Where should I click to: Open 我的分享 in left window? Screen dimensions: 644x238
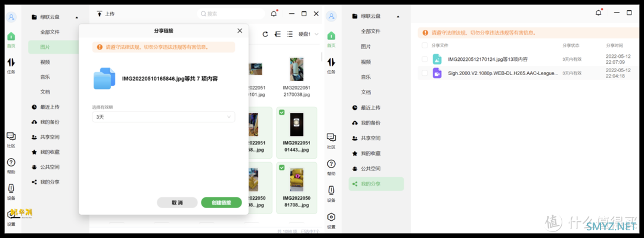[x=45, y=182]
